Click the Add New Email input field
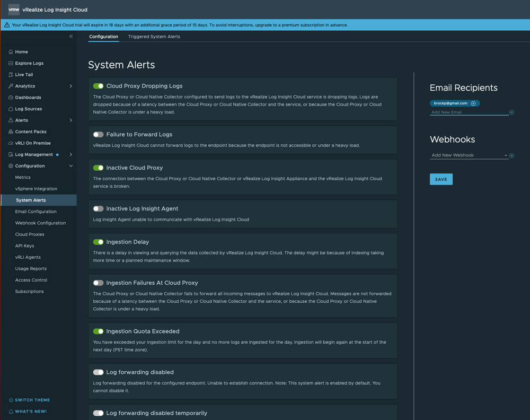This screenshot has width=530, height=420. tap(469, 112)
